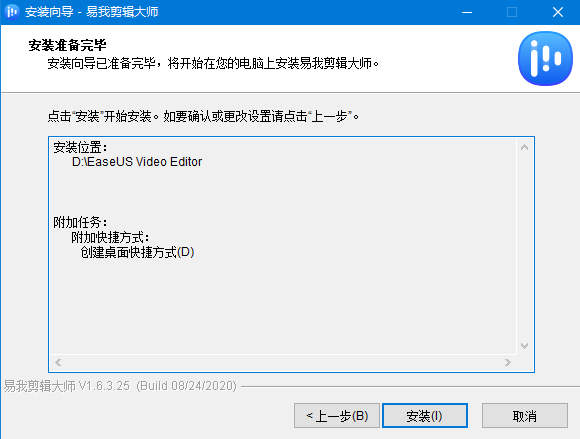Click the app icon in the title bar
The height and width of the screenshot is (439, 580).
[11, 12]
